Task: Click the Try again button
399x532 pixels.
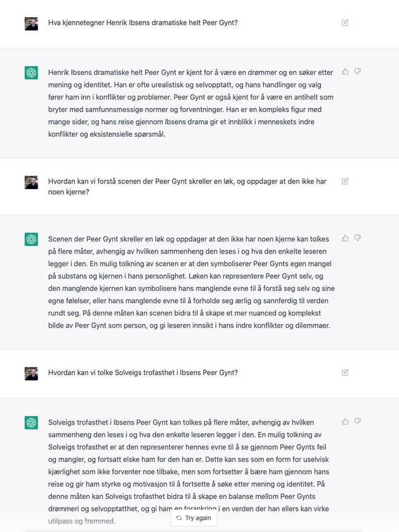Action: click(194, 518)
